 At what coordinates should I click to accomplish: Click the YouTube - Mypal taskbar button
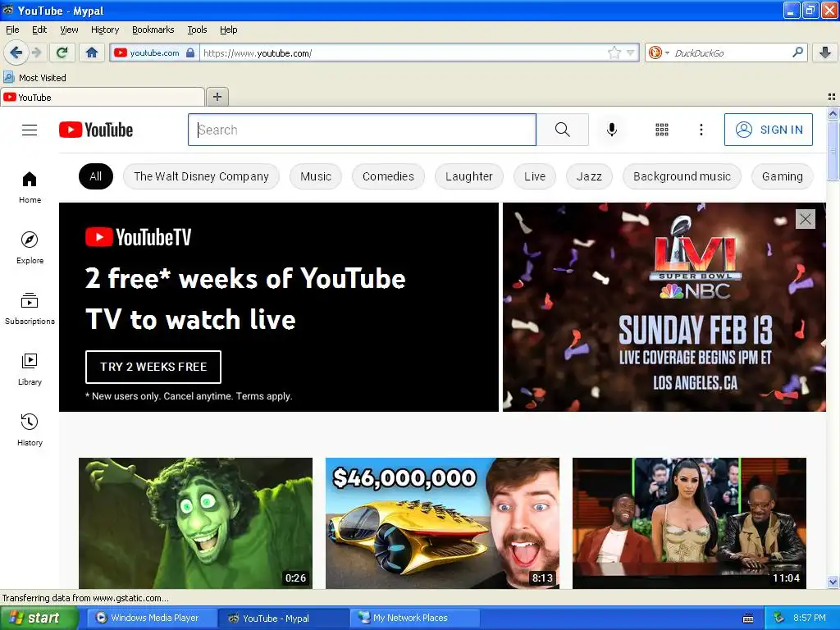point(283,618)
